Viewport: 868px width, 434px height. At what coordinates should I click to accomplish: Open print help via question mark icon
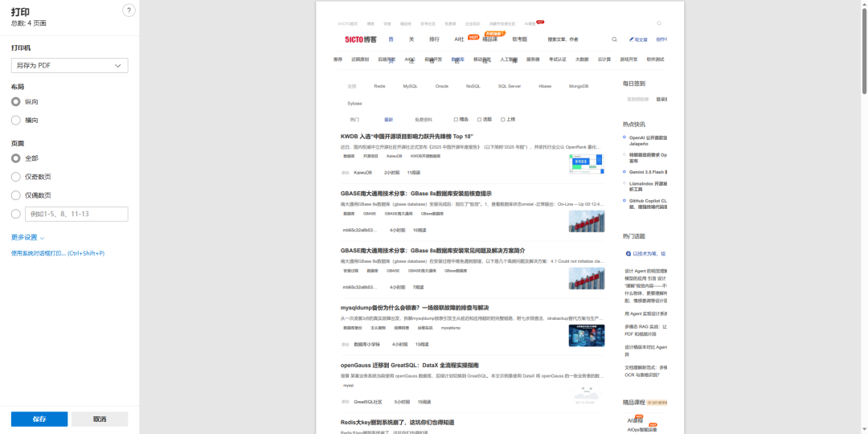[x=129, y=10]
